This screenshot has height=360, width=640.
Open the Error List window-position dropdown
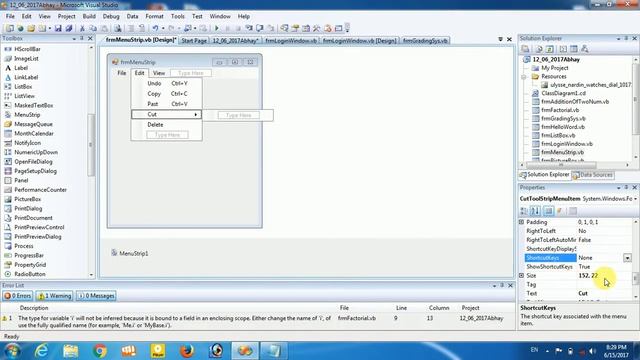pyautogui.click(x=494, y=285)
